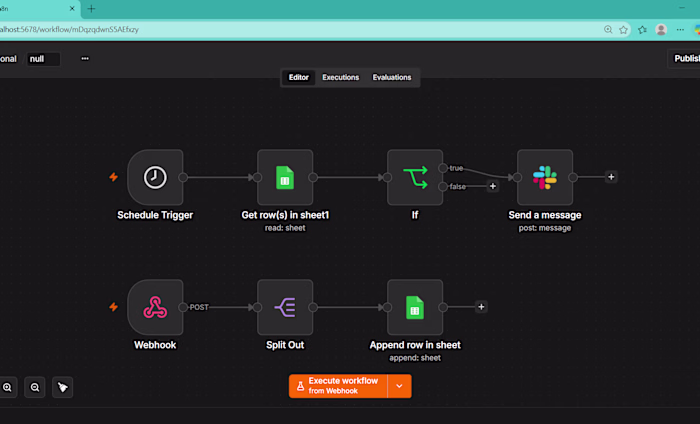Click the browser zoom magnifier icon
The height and width of the screenshot is (424, 700).
(608, 29)
